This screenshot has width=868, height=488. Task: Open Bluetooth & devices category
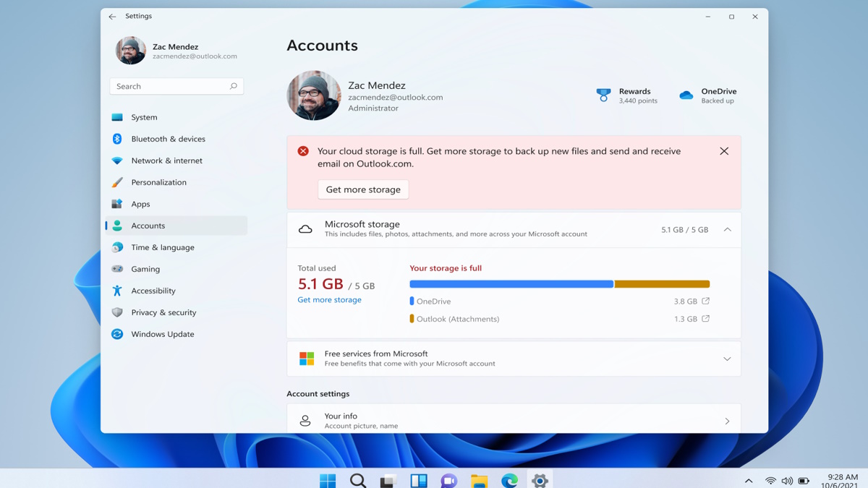176,139
